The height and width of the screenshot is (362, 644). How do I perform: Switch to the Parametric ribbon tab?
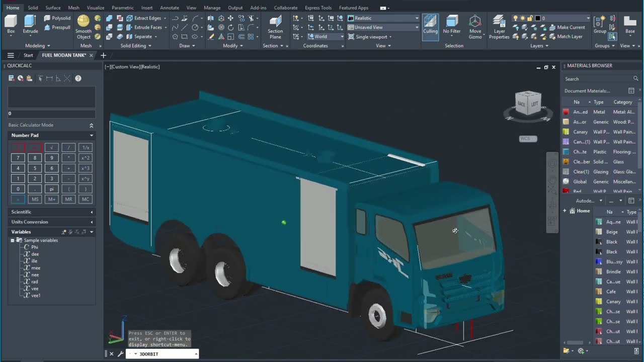[x=123, y=8]
